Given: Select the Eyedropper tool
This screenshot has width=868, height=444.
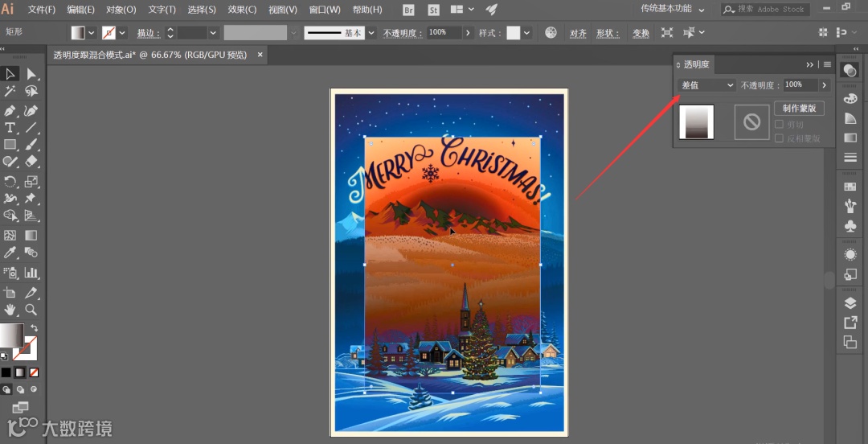Looking at the screenshot, I should click(x=10, y=253).
